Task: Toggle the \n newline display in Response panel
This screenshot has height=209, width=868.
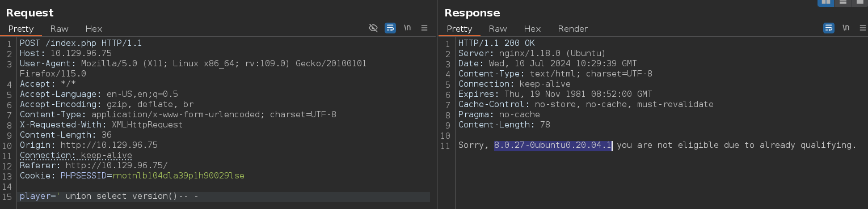Action: coord(846,28)
